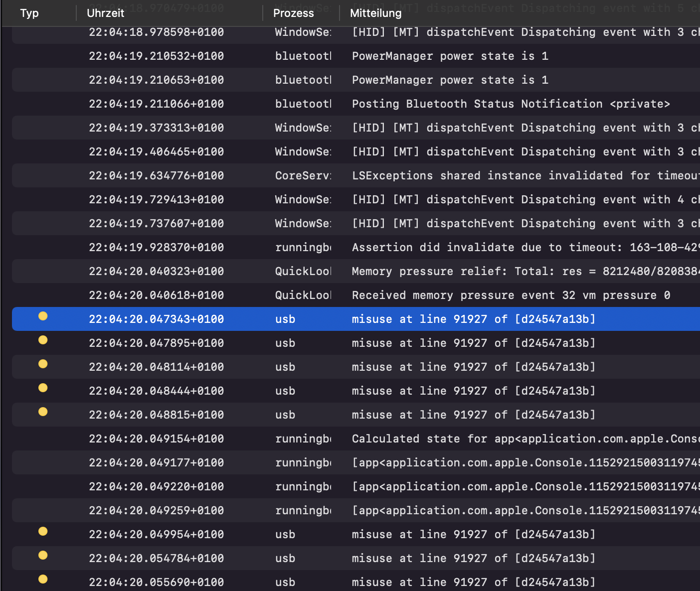
Task: Select the Posting Bluetooth Status Notification entry
Action: pos(511,104)
